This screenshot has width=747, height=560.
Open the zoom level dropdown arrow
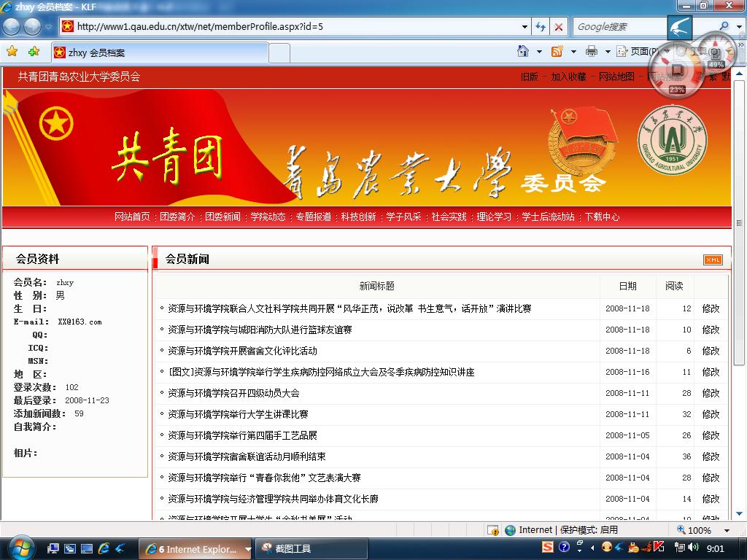[727, 530]
